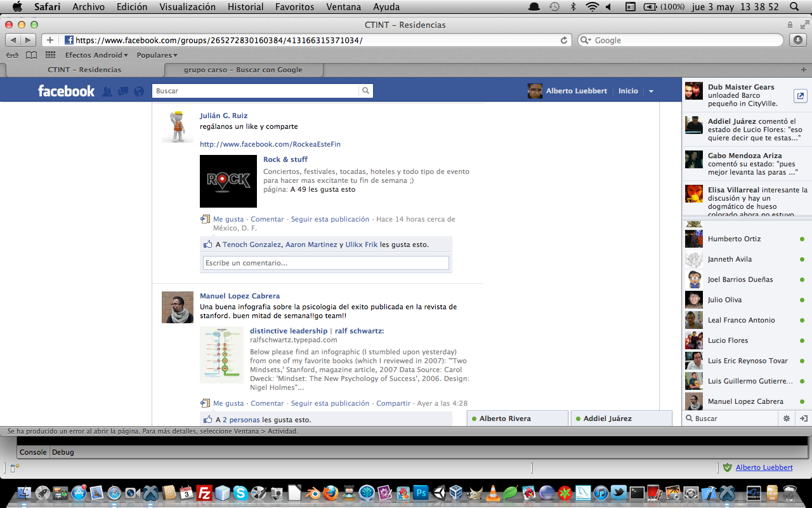Open VirtualBox from the Dock
The width and height of the screenshot is (812, 508).
[456, 493]
